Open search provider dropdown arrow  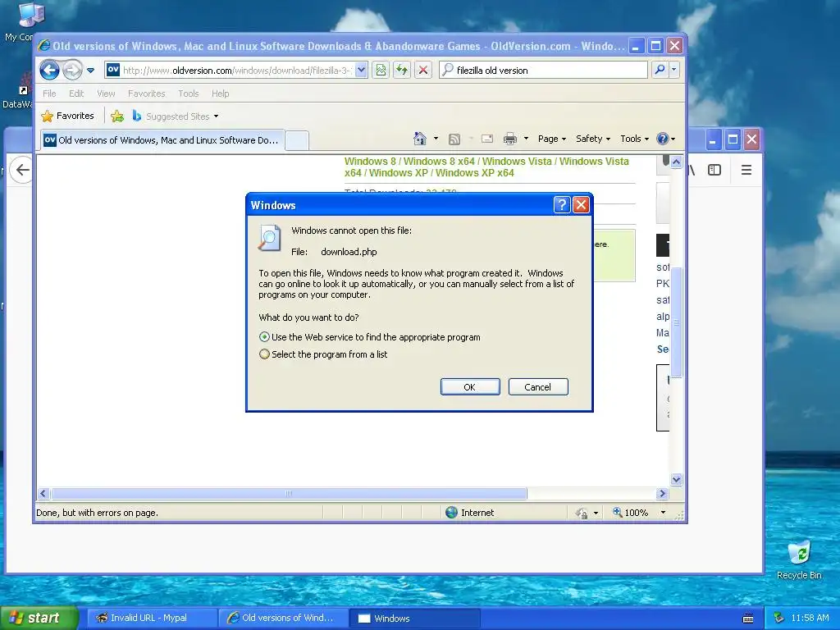point(674,71)
